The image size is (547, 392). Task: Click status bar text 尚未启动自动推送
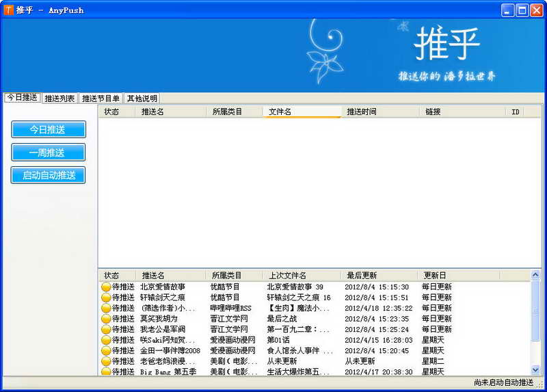point(503,382)
